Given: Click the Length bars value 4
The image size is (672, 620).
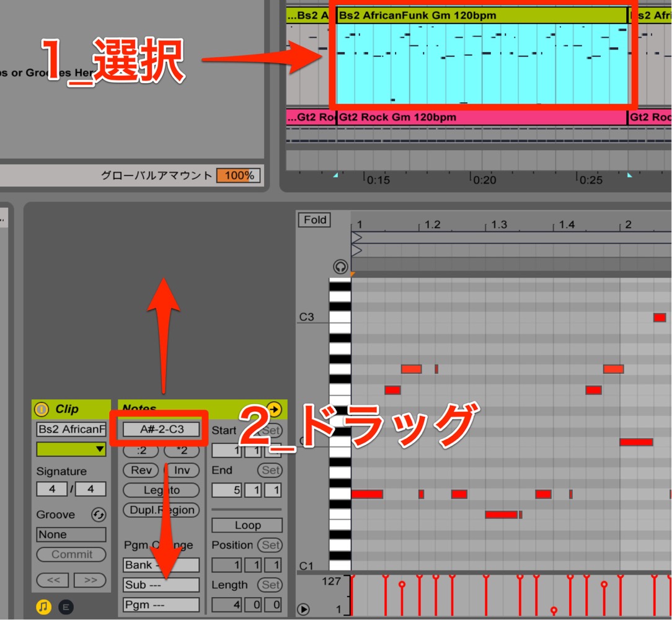Looking at the screenshot, I should pyautogui.click(x=227, y=605).
